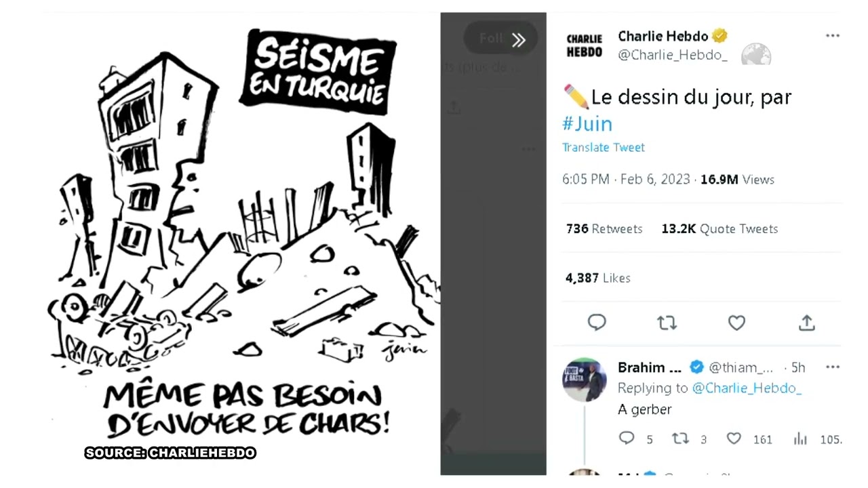This screenshot has height=488, width=868.
Task: Open the 736 Retweets list
Action: tap(604, 229)
